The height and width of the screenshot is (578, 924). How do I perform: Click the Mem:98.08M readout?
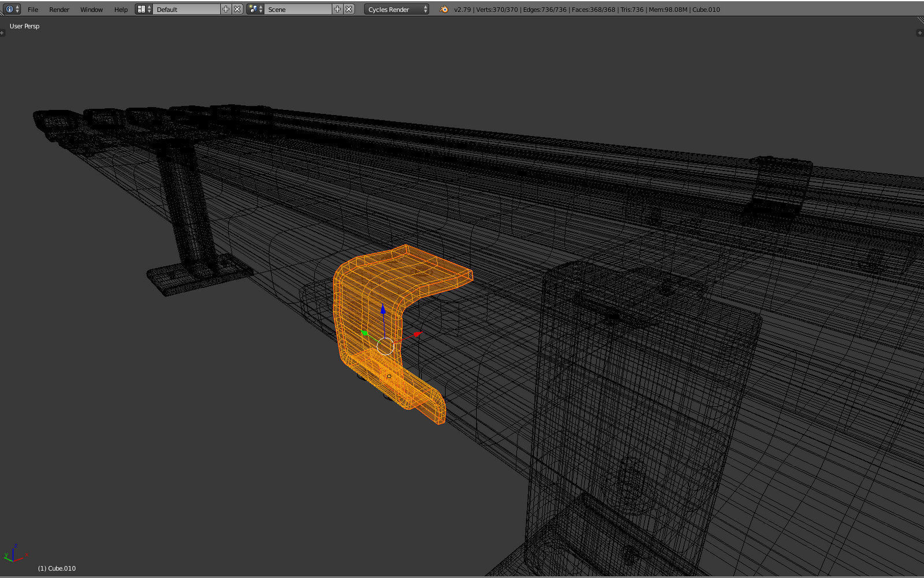point(668,9)
